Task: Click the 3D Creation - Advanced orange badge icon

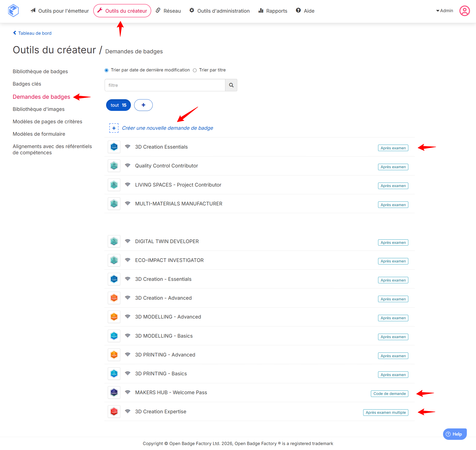Action: coord(114,298)
